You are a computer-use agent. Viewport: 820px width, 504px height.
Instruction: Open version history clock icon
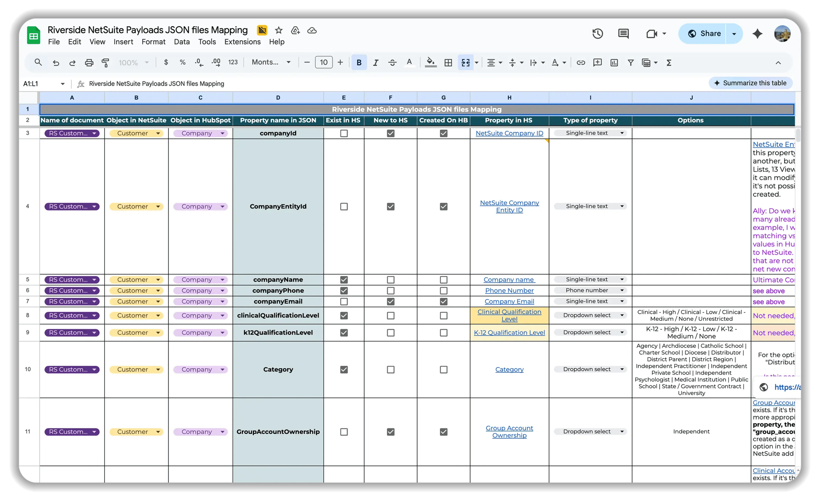(597, 34)
